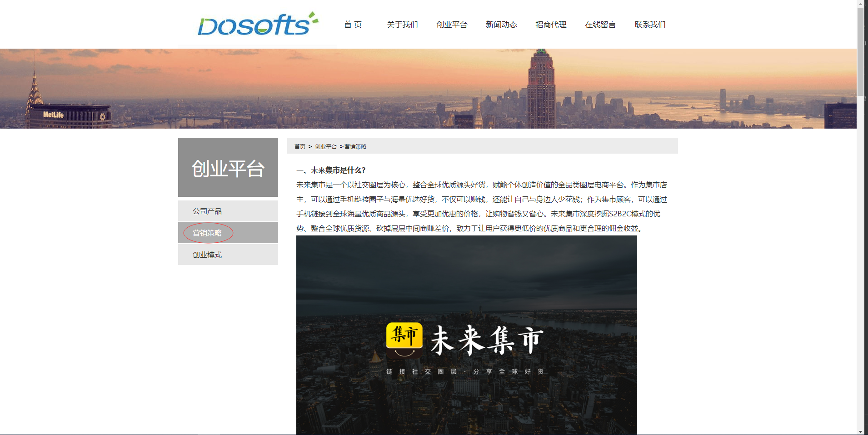Click the heading 一、未来集市是什么?
Image resolution: width=868 pixels, height=435 pixels.
pos(331,170)
